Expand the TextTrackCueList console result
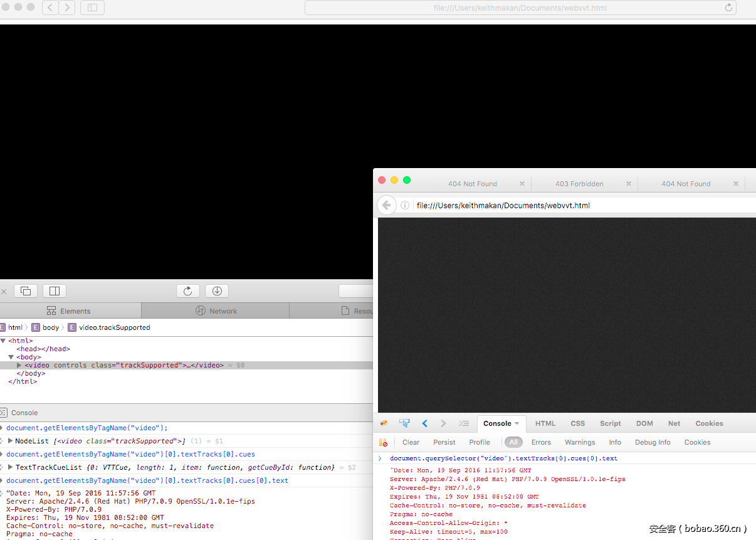This screenshot has width=756, height=540. click(11, 467)
